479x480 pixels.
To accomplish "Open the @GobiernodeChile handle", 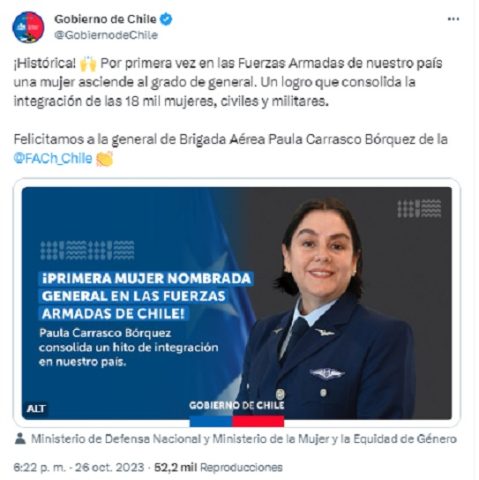I will point(106,35).
